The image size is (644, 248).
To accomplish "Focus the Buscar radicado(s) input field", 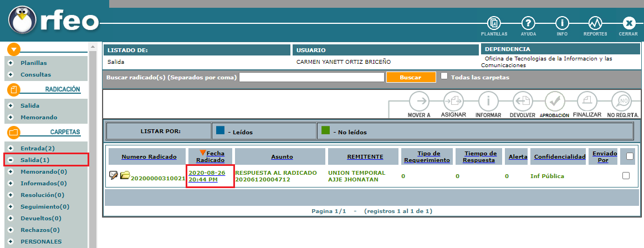I will (x=311, y=77).
